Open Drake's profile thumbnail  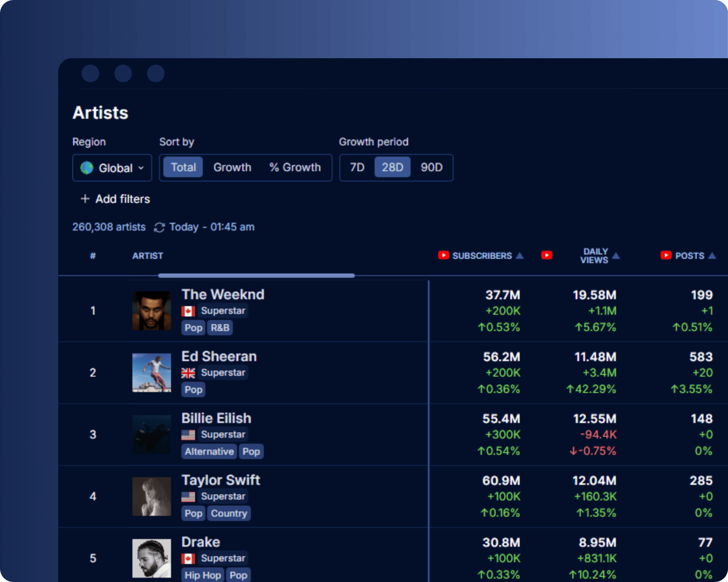[152, 558]
